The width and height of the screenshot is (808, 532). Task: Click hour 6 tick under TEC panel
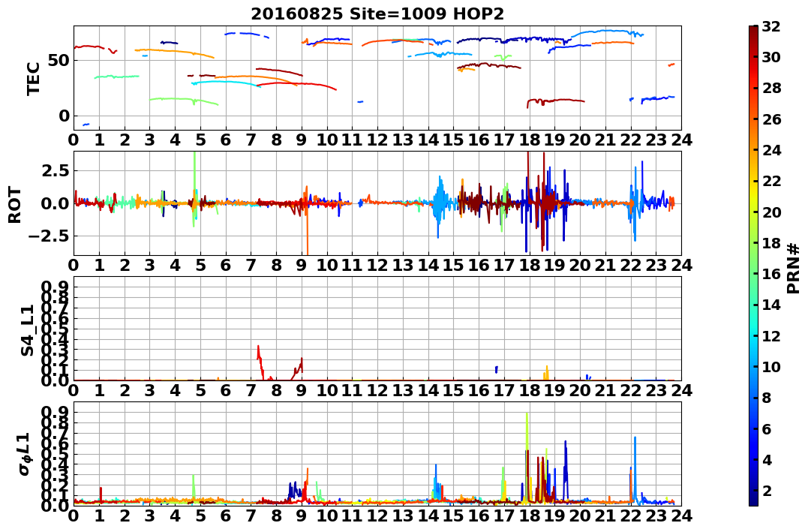(x=226, y=140)
